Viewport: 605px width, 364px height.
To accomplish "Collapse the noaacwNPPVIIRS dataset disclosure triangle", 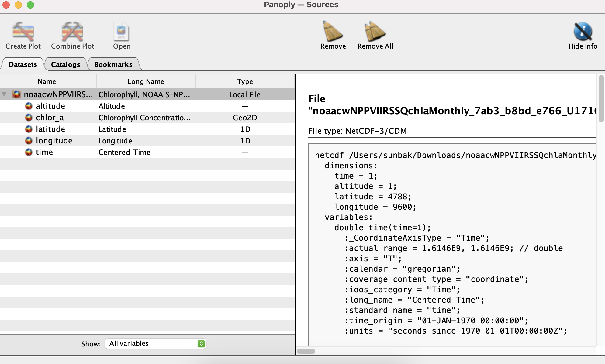I will (x=4, y=94).
